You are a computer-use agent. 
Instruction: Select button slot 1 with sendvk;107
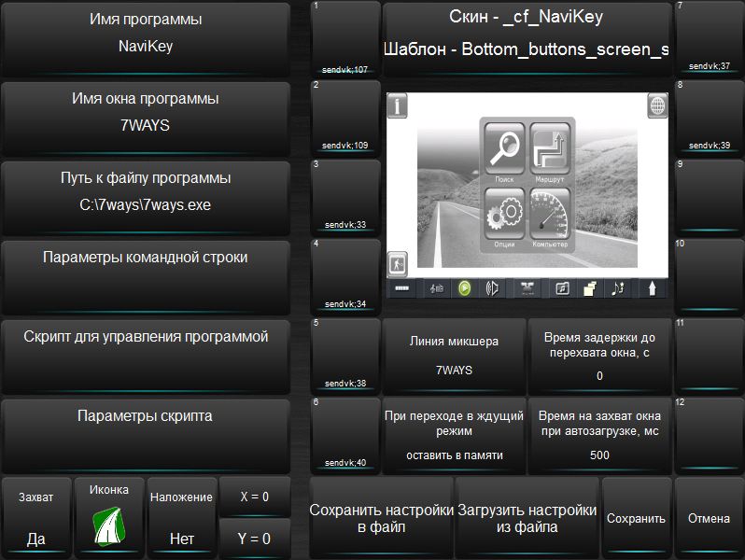pyautogui.click(x=345, y=39)
